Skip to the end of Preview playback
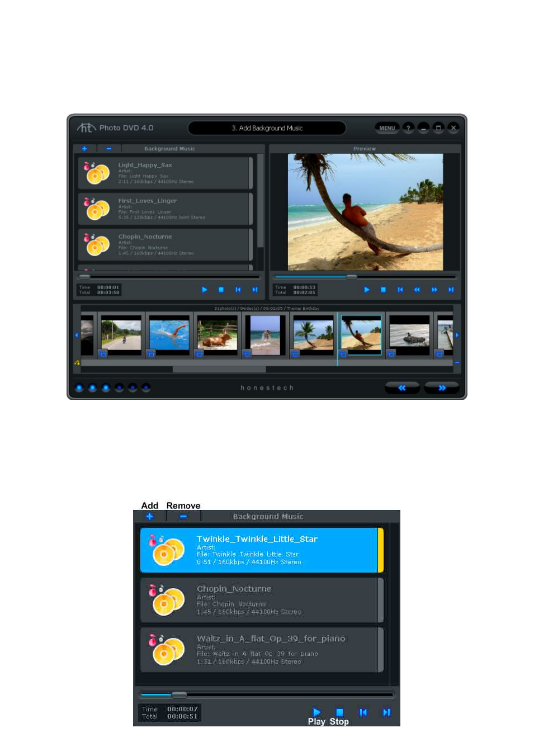 (451, 290)
